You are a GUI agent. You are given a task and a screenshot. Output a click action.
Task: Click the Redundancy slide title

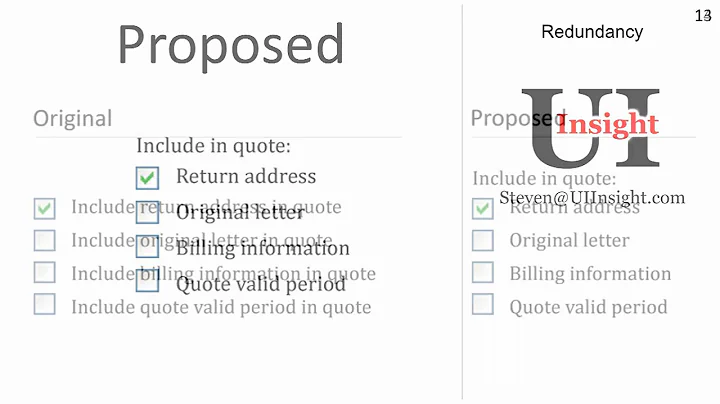pos(592,32)
